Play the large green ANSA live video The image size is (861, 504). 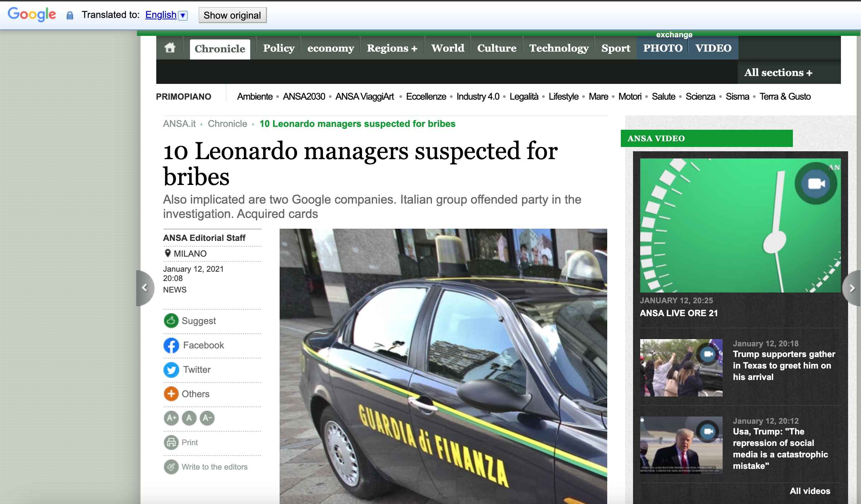740,225
